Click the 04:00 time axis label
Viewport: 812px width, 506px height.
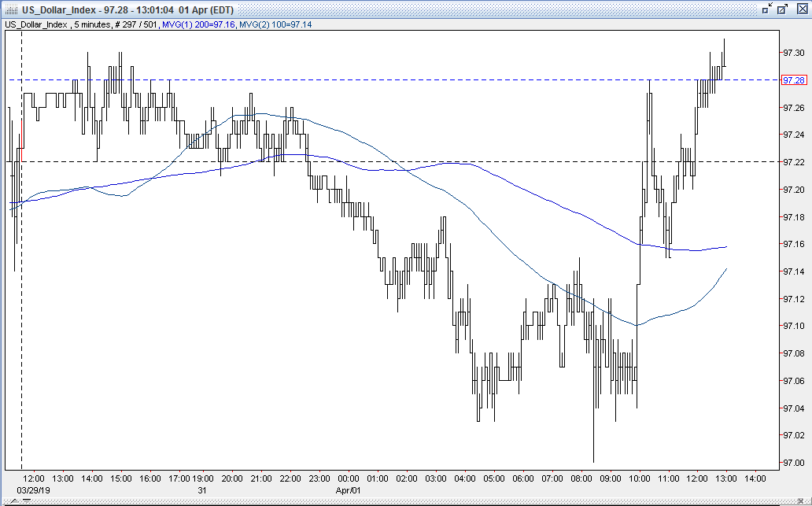pos(464,478)
